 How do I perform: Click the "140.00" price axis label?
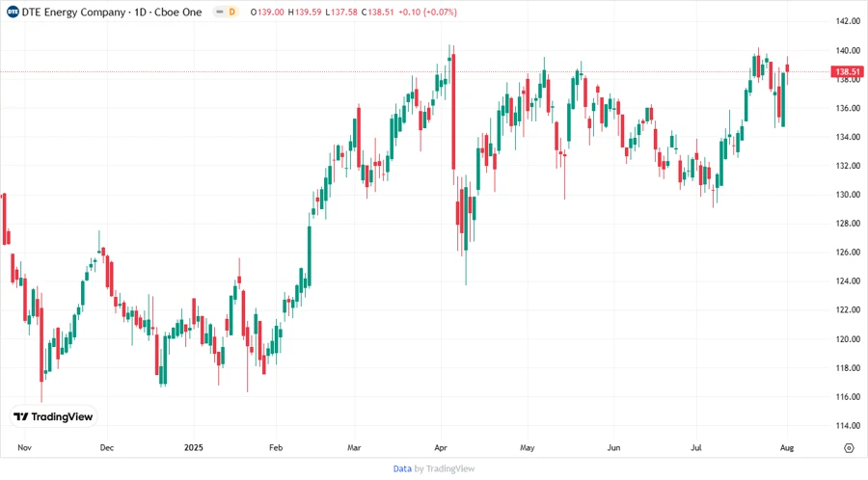point(848,50)
